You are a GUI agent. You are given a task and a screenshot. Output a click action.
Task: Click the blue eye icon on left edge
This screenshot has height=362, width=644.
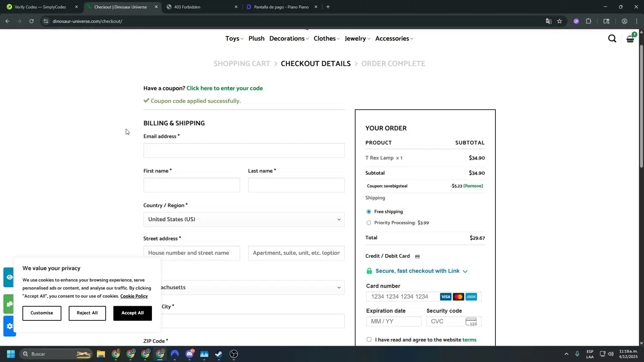(x=9, y=278)
